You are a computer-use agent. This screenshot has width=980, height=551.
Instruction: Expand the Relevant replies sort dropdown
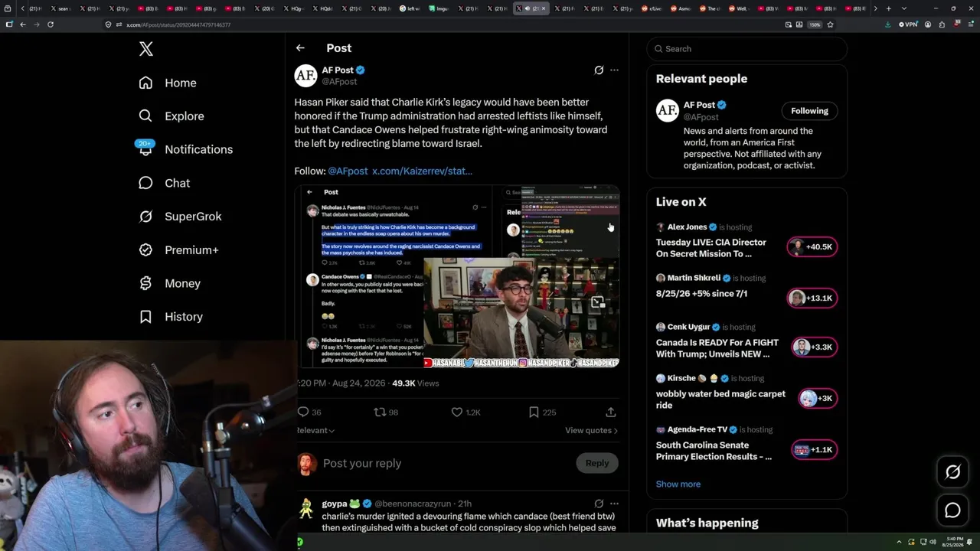click(315, 430)
